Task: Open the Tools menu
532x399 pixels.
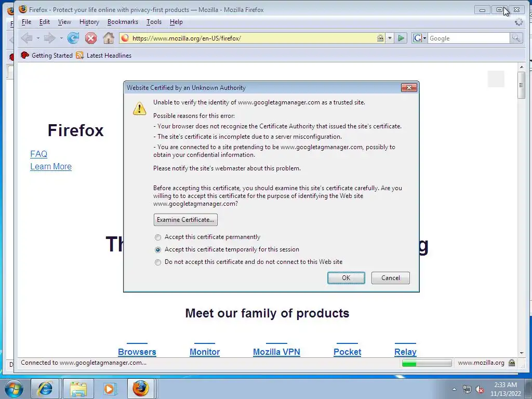Action: click(x=154, y=22)
